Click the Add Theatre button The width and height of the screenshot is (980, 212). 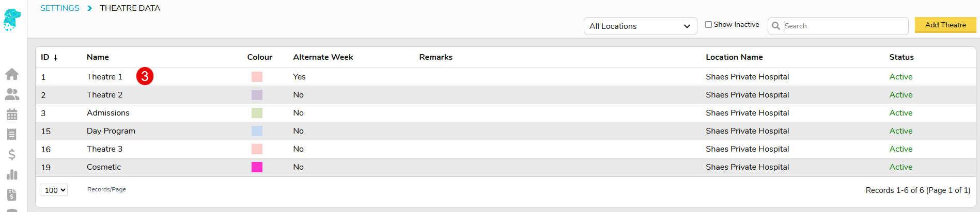pos(945,25)
